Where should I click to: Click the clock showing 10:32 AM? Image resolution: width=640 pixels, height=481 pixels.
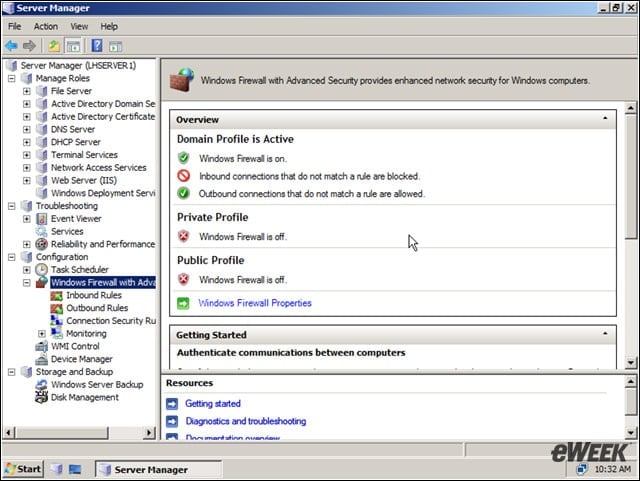pyautogui.click(x=613, y=469)
